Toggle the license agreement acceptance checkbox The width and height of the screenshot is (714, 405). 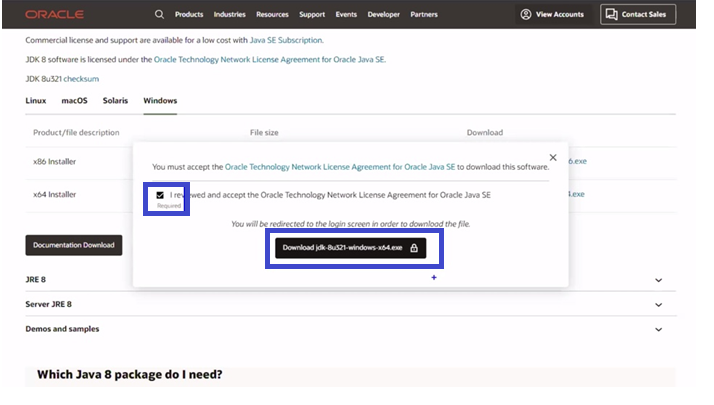click(160, 195)
